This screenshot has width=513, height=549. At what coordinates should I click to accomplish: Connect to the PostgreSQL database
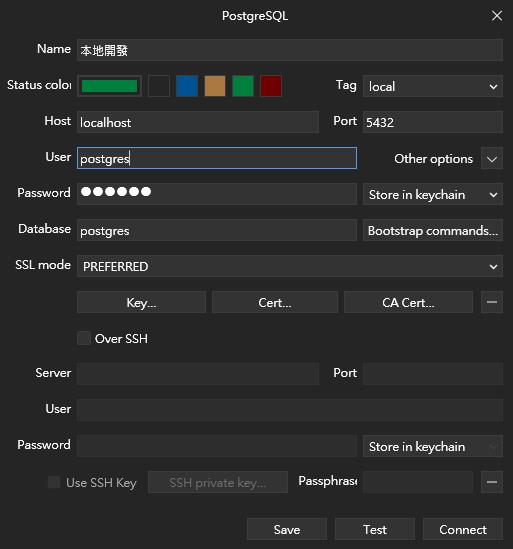(x=463, y=529)
